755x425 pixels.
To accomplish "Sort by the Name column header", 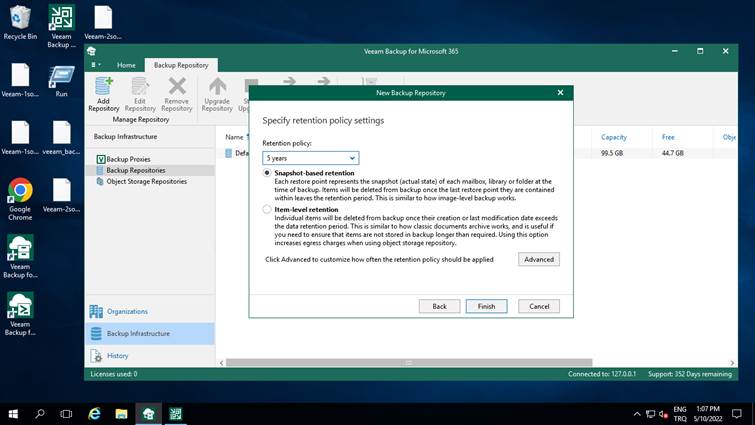I will coord(234,137).
